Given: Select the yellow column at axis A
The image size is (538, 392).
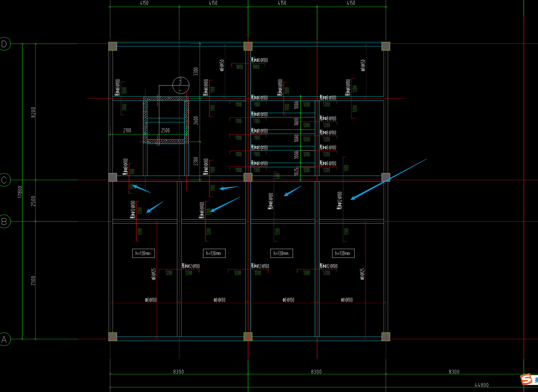Looking at the screenshot, I should [248, 336].
